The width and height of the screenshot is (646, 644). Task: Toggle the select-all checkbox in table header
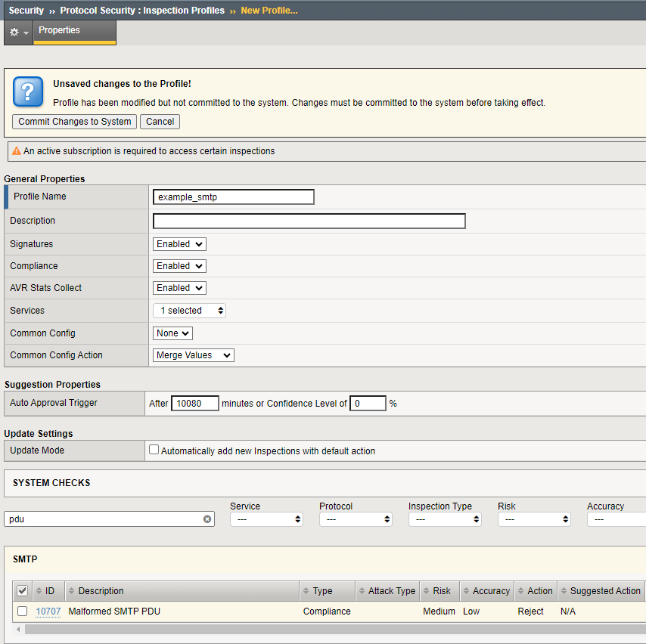[x=23, y=591]
